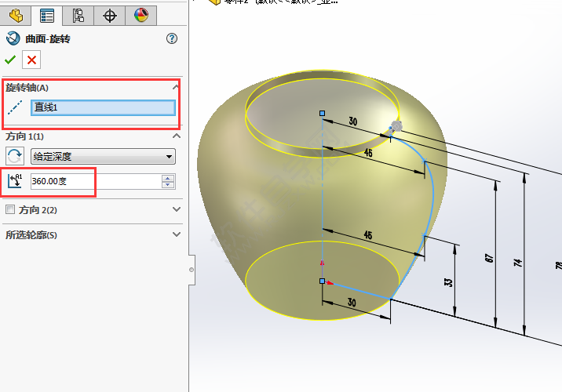Open the DisplayManager color ball tab
This screenshot has height=392, width=562.
pos(140,16)
